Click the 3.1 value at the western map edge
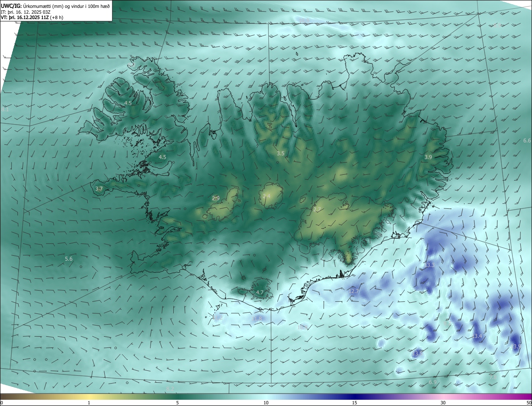The height and width of the screenshot is (406, 532). tap(5, 110)
